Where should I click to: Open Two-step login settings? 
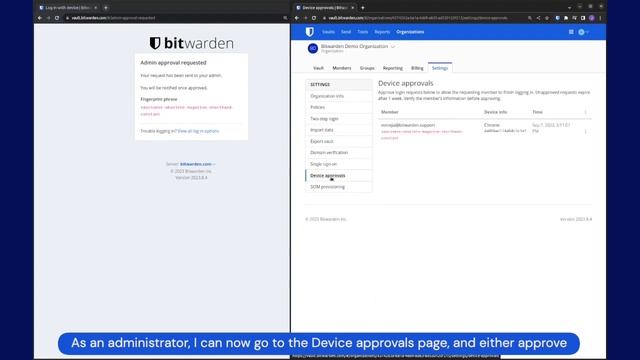(x=338, y=118)
